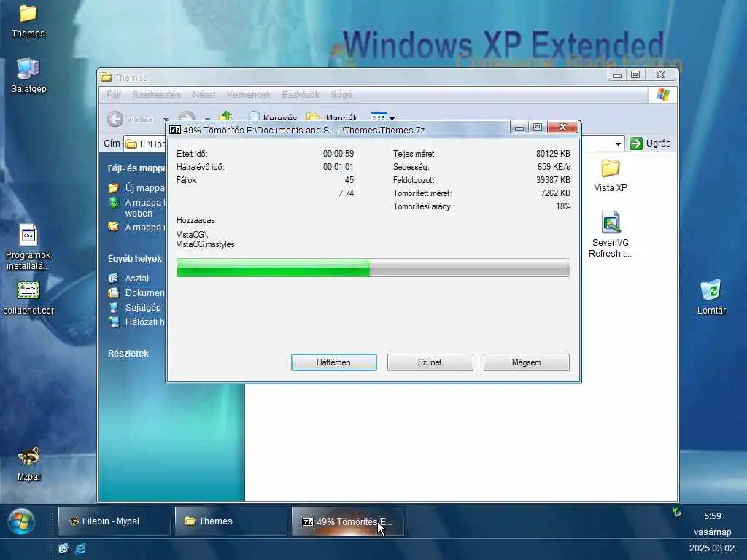Image resolution: width=747 pixels, height=560 pixels.
Task: Open the Sajátgép desktop icon
Action: pos(28,76)
